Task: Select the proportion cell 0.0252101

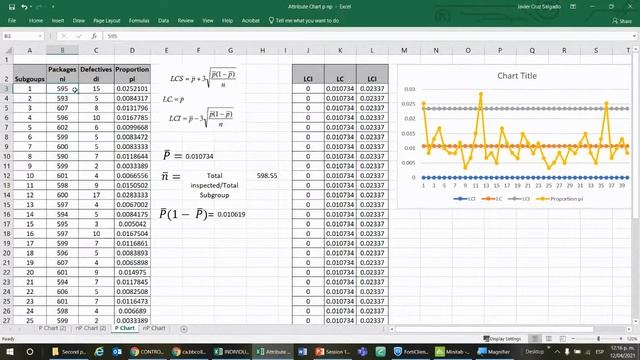Action: (132, 89)
